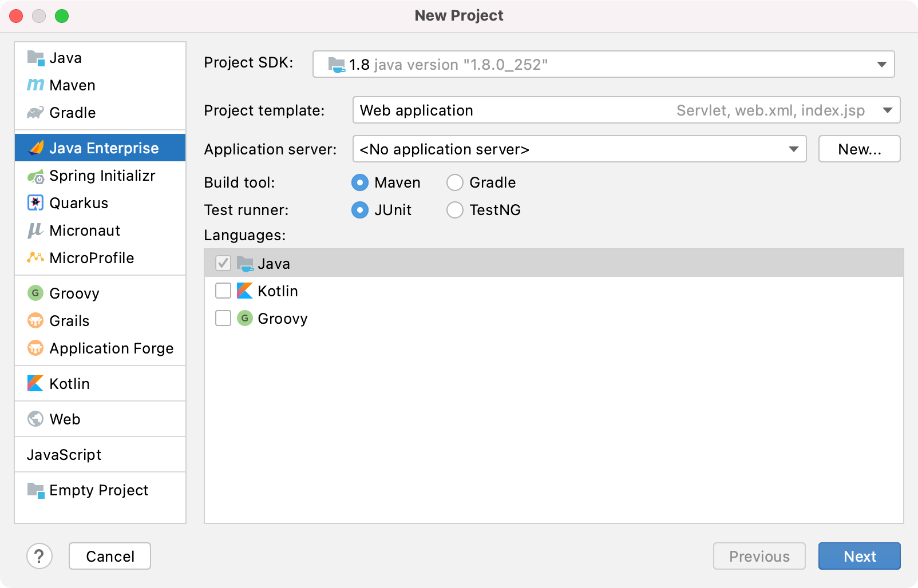Click the Gradle elephant icon
918x588 pixels.
(35, 113)
